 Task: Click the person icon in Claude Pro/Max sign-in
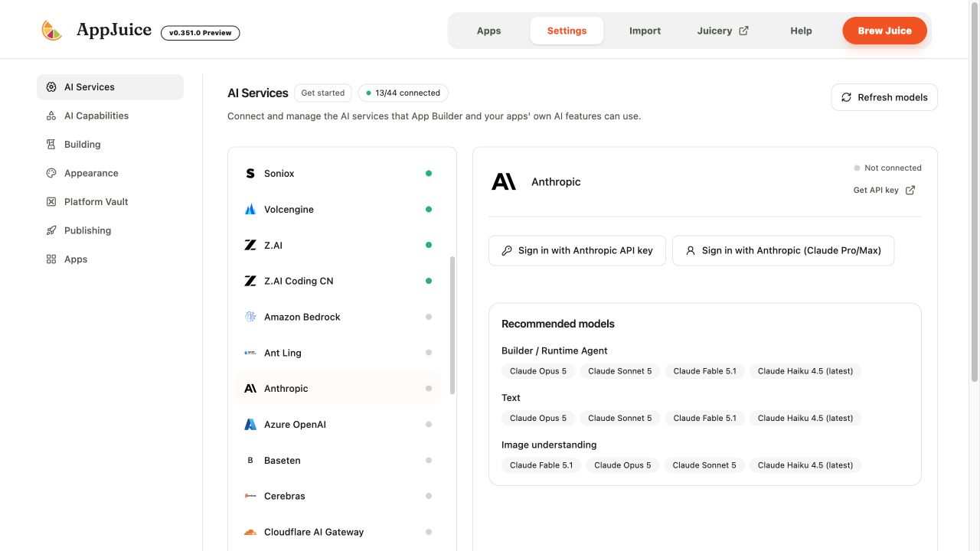tap(691, 250)
